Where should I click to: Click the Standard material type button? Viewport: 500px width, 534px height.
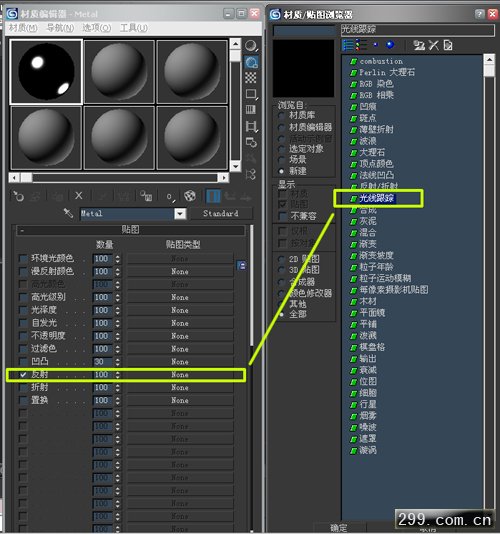221,214
